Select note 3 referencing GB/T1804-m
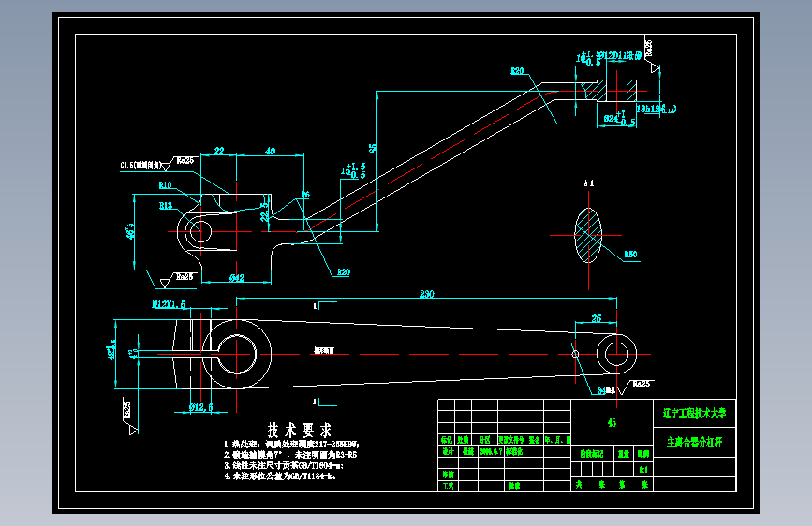Image resolution: width=812 pixels, height=526 pixels. [284, 465]
